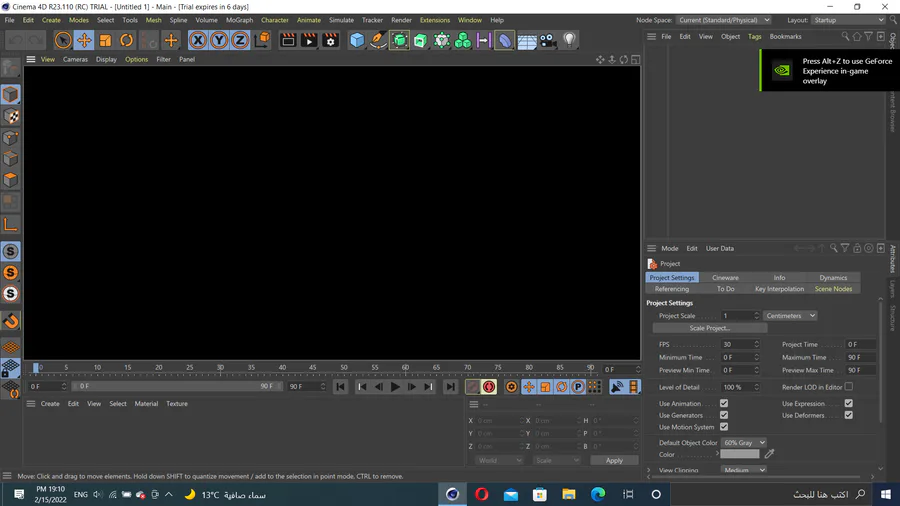This screenshot has height=506, width=900.
Task: Toggle Use Deformers checkbox
Action: [848, 415]
